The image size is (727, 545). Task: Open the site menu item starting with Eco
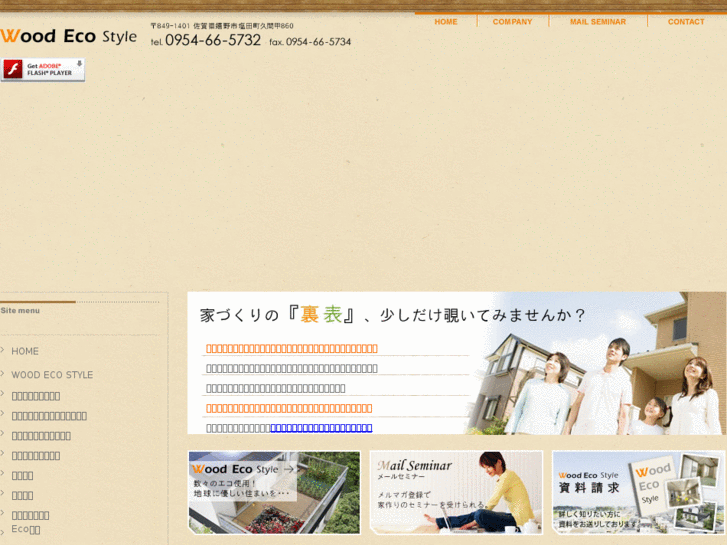[x=26, y=529]
